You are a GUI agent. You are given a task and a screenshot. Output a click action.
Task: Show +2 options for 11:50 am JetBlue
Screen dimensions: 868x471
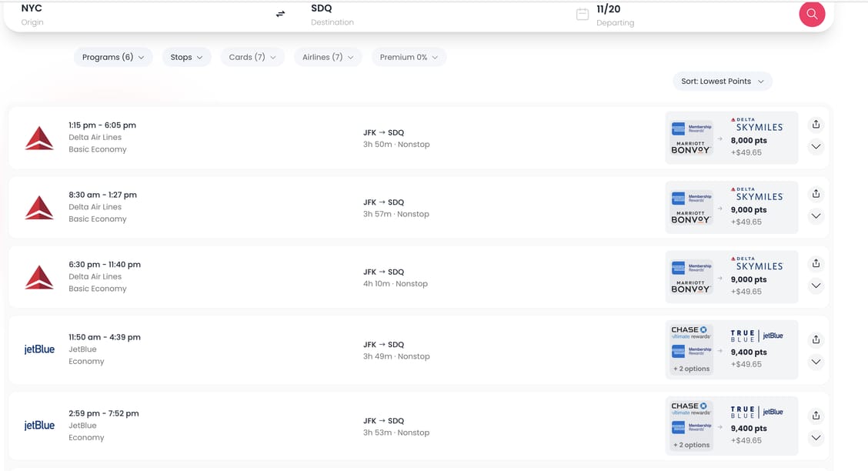[x=691, y=369]
